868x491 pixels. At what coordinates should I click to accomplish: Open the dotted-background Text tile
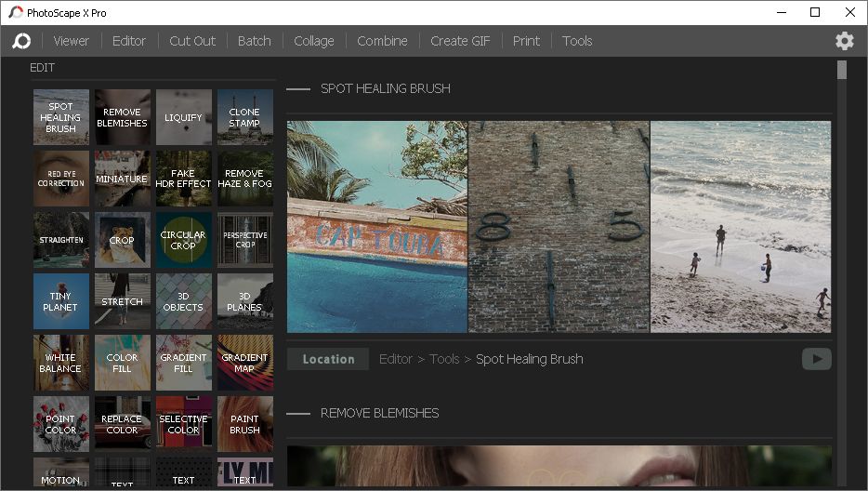point(184,472)
